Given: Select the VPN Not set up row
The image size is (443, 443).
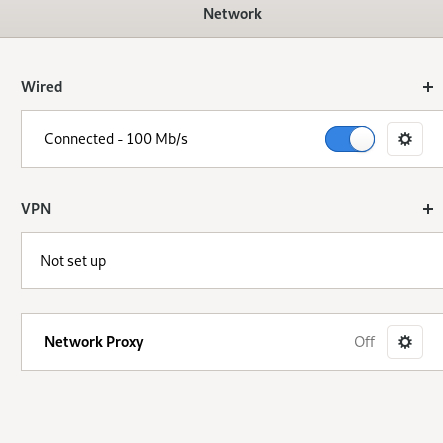Looking at the screenshot, I should pyautogui.click(x=232, y=261).
